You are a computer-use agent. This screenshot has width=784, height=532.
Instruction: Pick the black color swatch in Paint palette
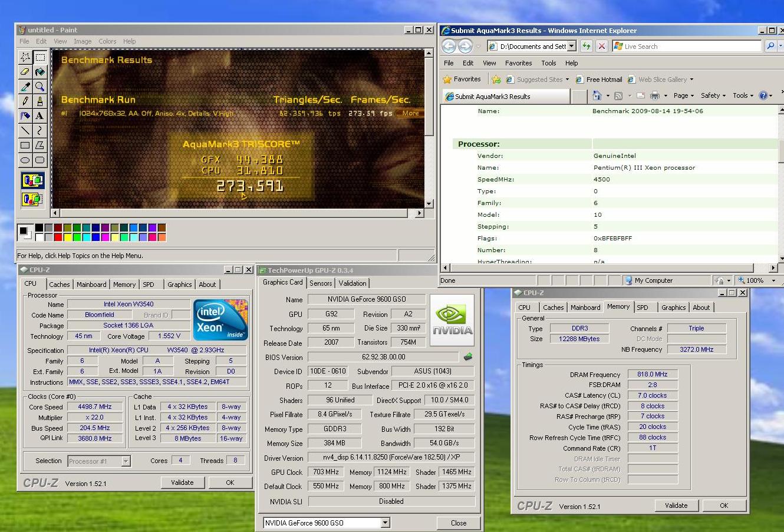click(x=39, y=228)
